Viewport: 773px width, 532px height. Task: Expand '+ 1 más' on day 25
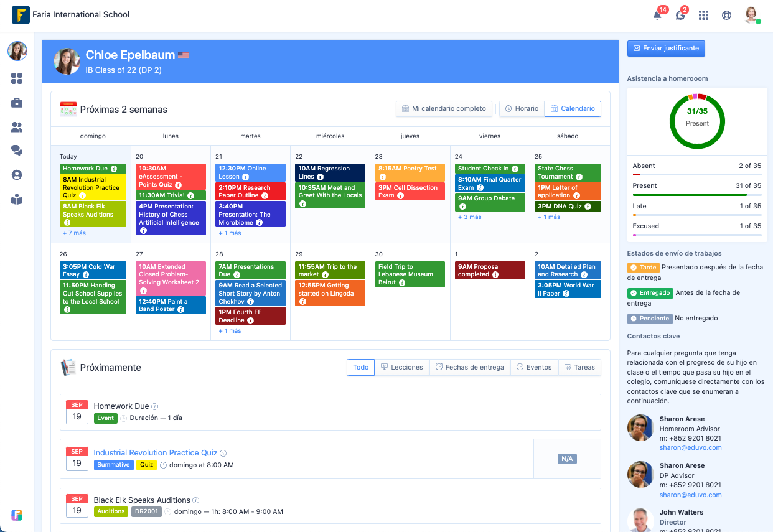point(549,217)
